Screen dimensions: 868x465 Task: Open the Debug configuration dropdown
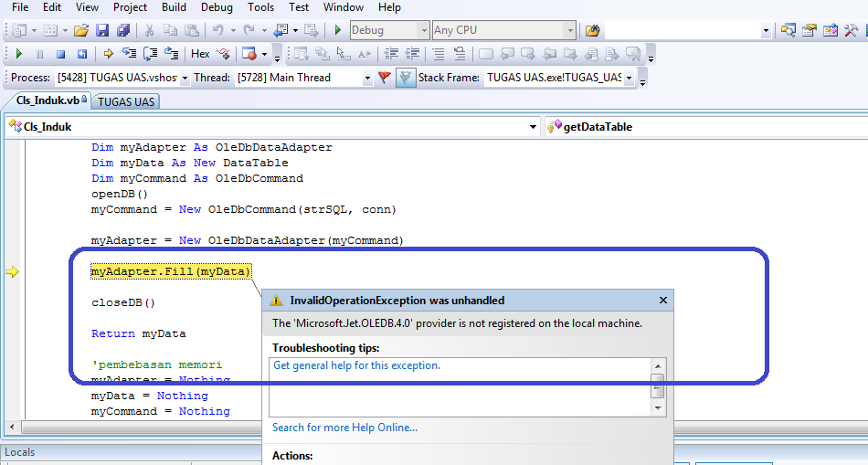click(423, 30)
